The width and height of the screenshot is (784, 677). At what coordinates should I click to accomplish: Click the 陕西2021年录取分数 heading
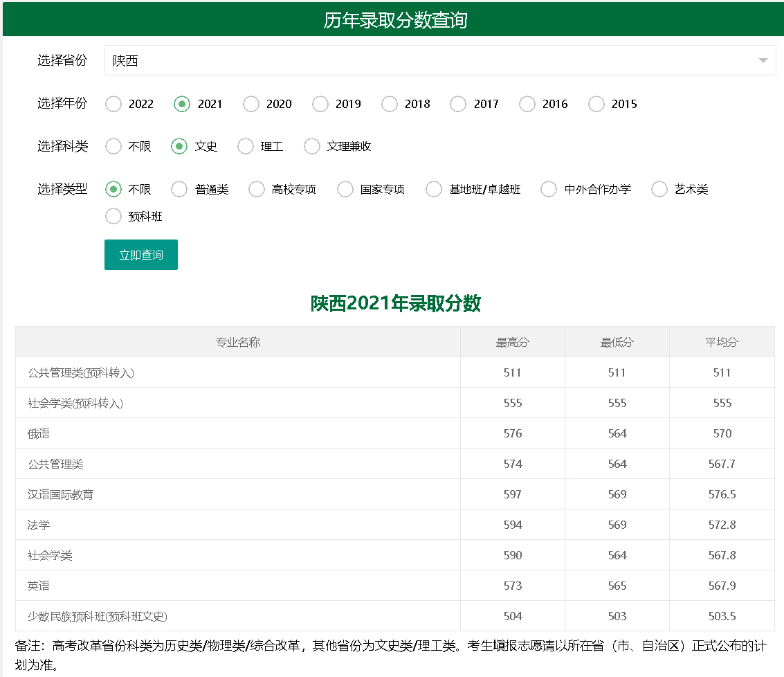(396, 303)
